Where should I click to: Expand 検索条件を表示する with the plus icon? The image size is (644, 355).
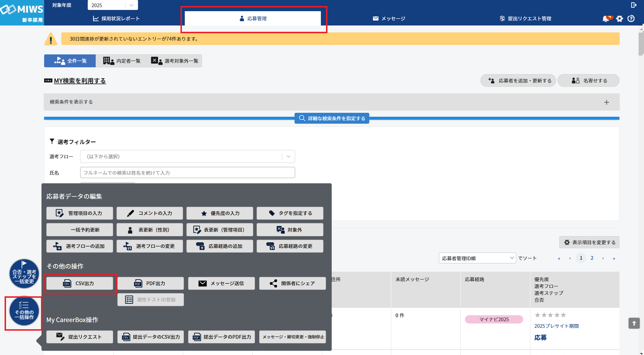(606, 102)
